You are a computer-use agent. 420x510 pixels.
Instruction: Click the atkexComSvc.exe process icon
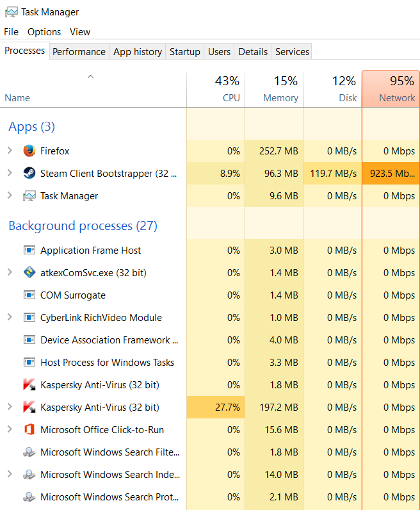pyautogui.click(x=29, y=273)
